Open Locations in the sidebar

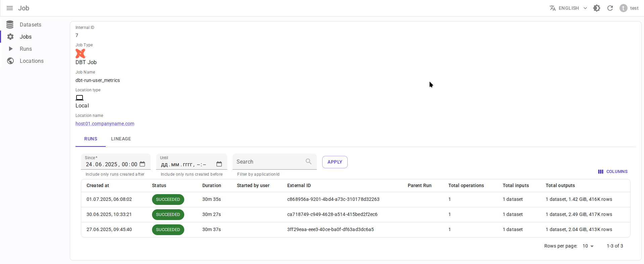click(x=32, y=61)
